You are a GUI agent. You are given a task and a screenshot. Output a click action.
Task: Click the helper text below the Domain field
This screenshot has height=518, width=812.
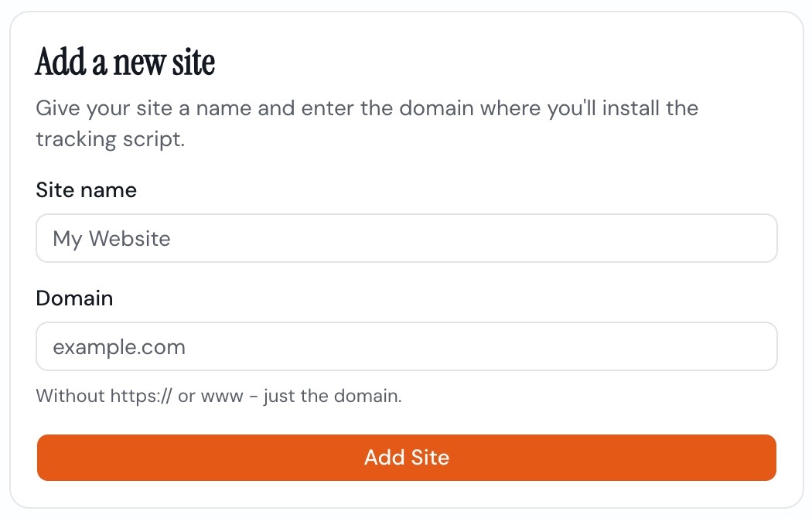pyautogui.click(x=219, y=396)
